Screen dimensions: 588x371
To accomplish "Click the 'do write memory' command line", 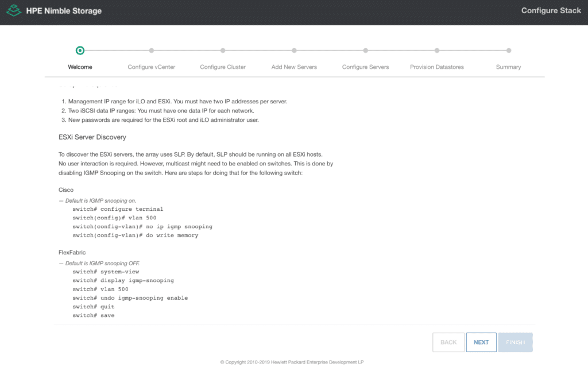I will (x=136, y=235).
